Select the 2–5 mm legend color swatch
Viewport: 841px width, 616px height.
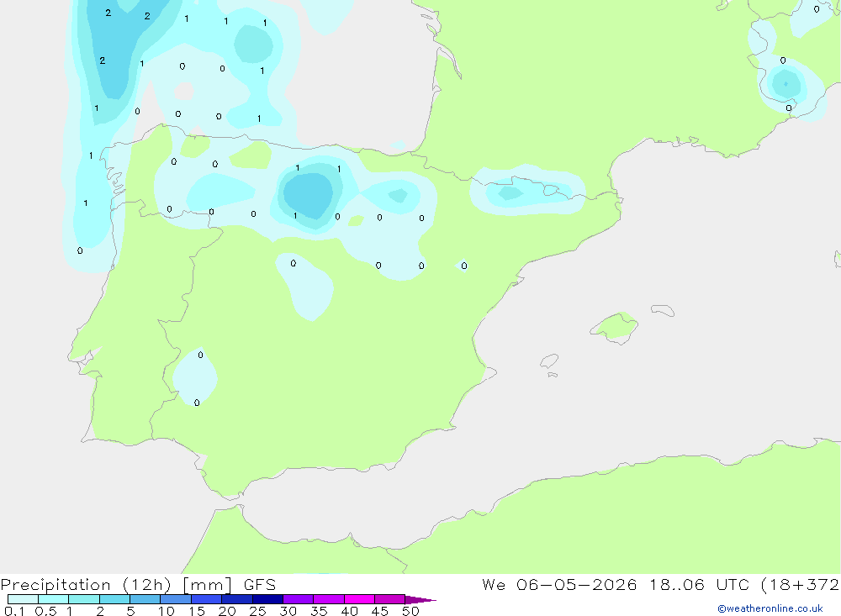click(x=114, y=599)
